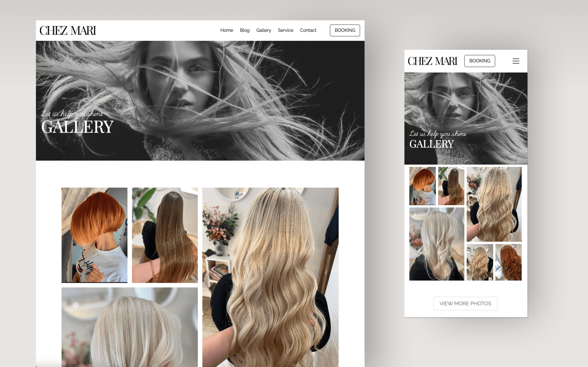Select Gallery in the navigation bar

tap(263, 30)
